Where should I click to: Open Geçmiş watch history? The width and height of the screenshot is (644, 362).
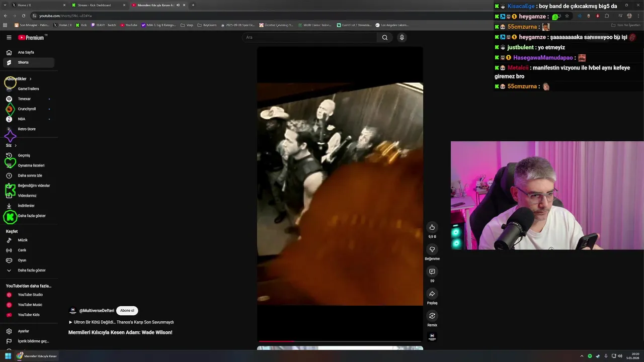pyautogui.click(x=29, y=155)
